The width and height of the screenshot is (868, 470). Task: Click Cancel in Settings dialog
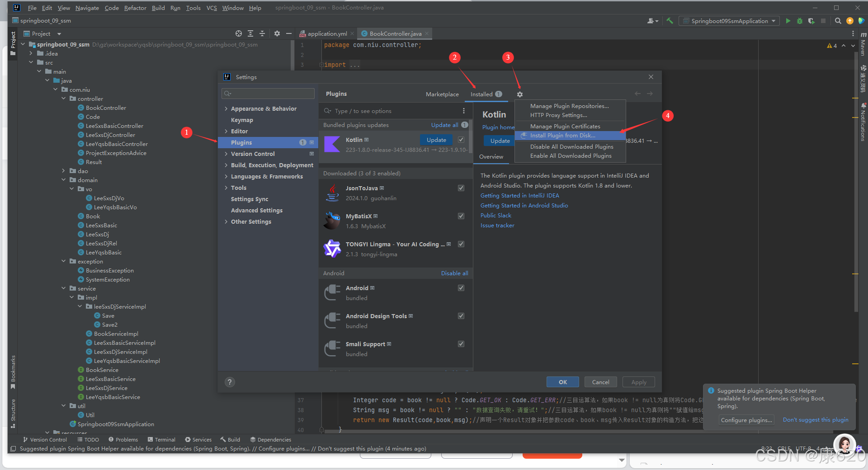click(601, 382)
